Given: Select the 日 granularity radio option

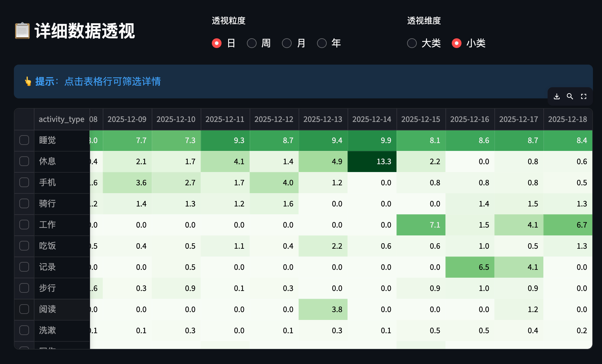Looking at the screenshot, I should [x=217, y=43].
